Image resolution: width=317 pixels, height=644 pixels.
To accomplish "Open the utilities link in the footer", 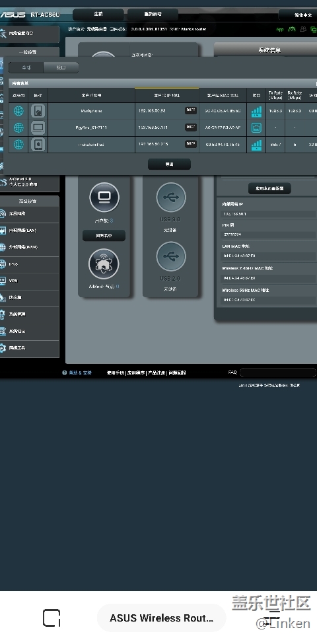I will 136,373.
